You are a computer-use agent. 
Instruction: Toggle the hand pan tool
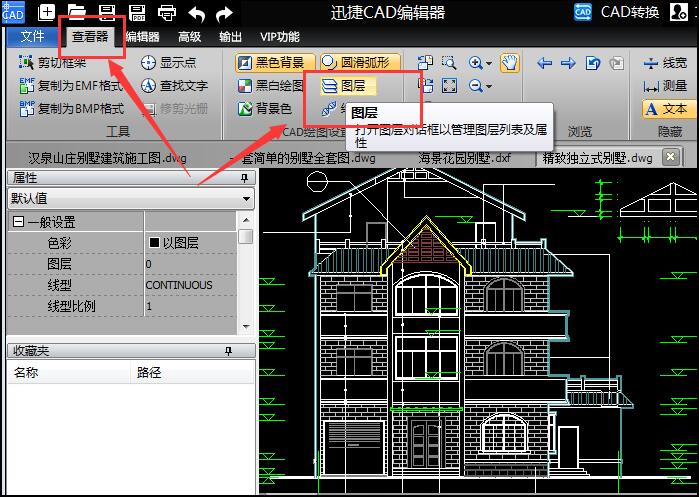point(510,63)
